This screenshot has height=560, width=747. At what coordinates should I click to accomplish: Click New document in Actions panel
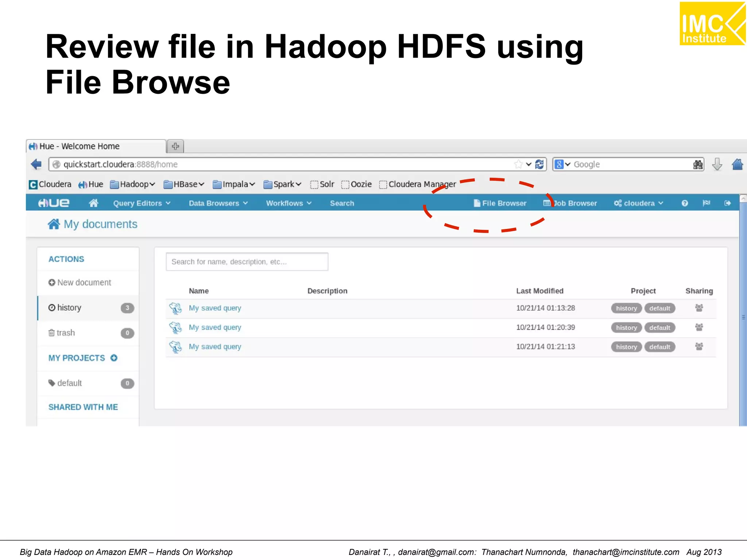(x=80, y=283)
